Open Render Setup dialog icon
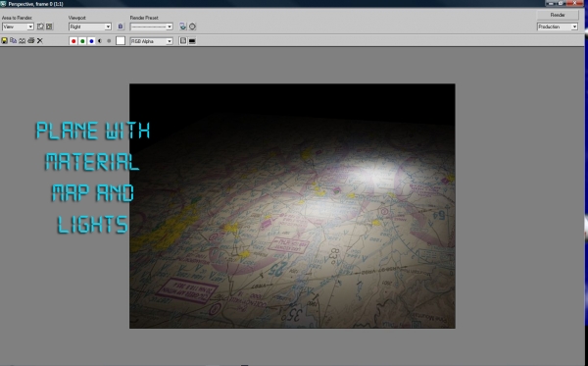 pyautogui.click(x=183, y=26)
